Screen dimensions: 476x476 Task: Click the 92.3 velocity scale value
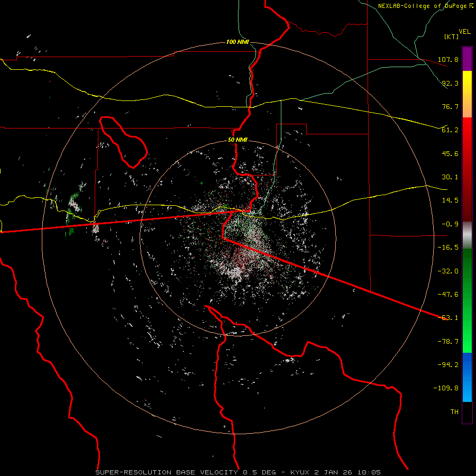450,83
